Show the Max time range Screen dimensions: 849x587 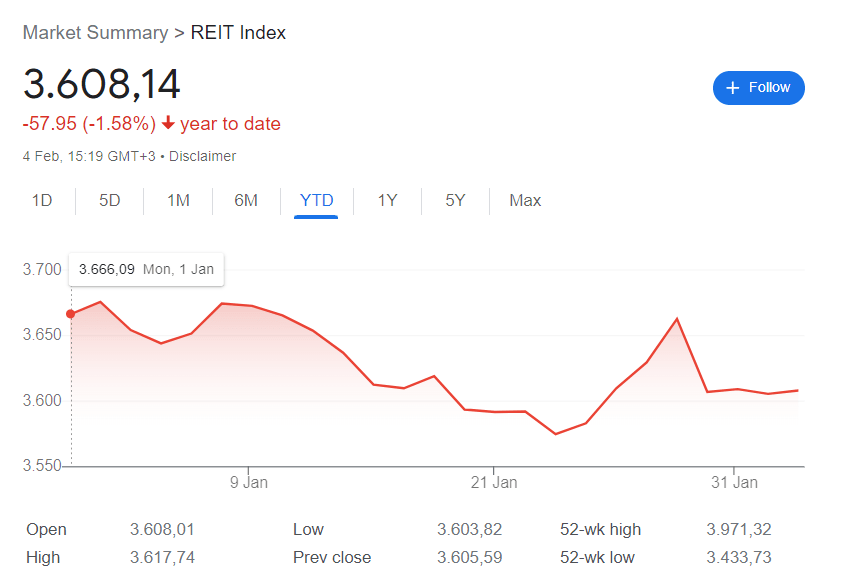pyautogui.click(x=525, y=200)
